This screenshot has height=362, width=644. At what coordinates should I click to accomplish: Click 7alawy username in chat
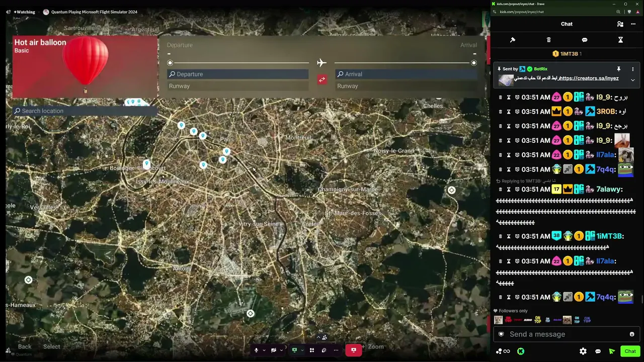pyautogui.click(x=609, y=190)
